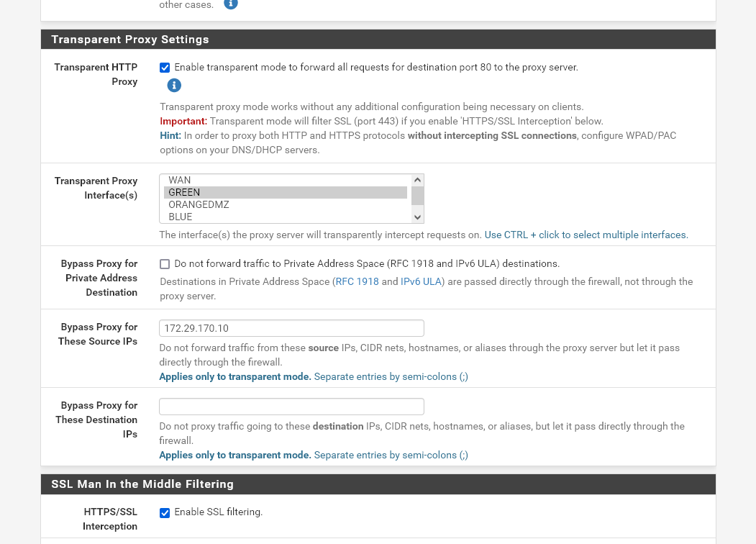
Task: Click the info icon near 'other cases' text
Action: [x=230, y=4]
